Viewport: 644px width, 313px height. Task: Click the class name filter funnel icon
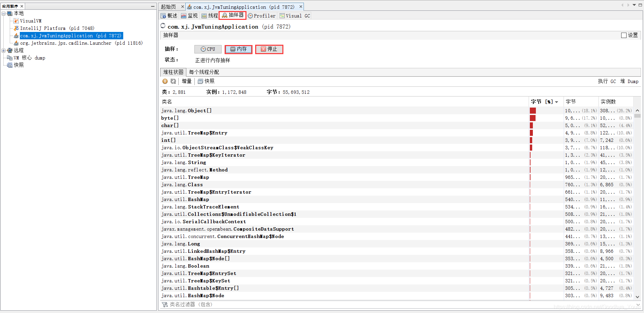click(165, 305)
